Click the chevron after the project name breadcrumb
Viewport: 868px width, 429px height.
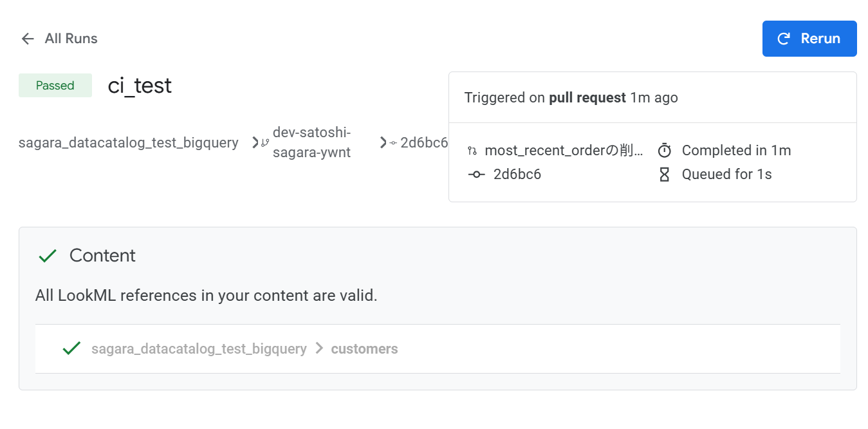click(255, 142)
